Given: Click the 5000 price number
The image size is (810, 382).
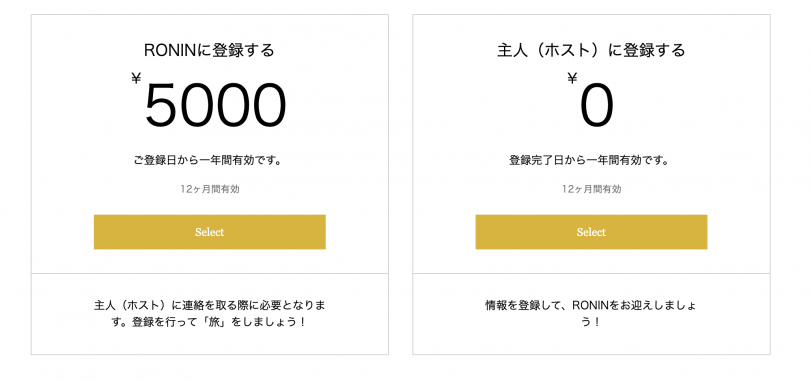Looking at the screenshot, I should 215,106.
